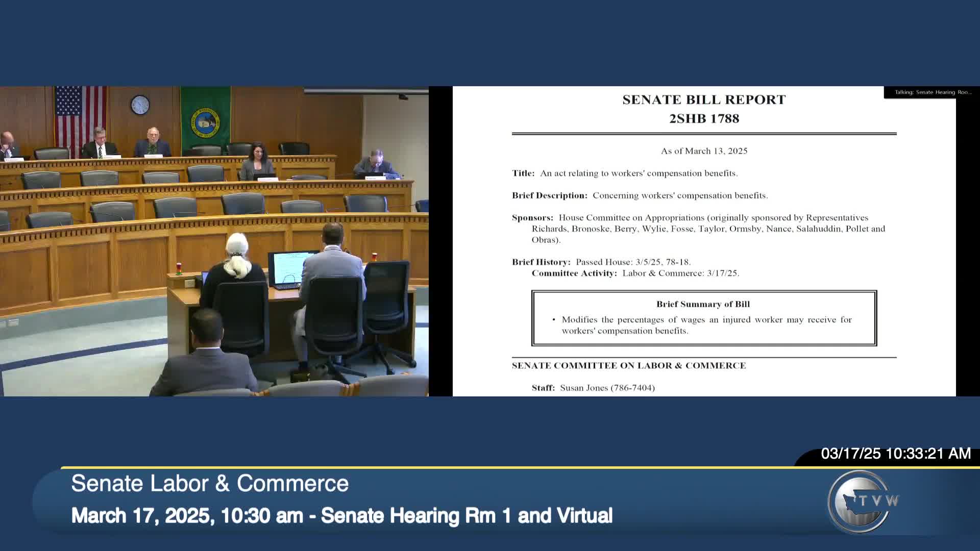This screenshot has width=980, height=551.
Task: Click the 03/17/25 10:33:21 AM timestamp
Action: pyautogui.click(x=895, y=454)
